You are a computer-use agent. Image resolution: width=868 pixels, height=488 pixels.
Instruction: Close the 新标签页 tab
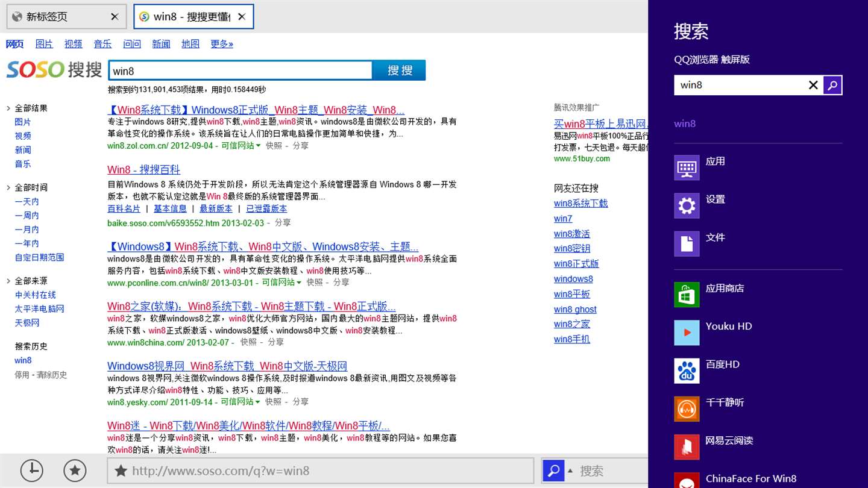[115, 17]
